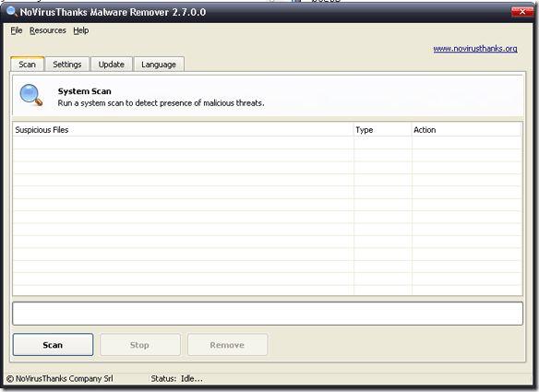Click the disabled Stop button

pos(140,345)
